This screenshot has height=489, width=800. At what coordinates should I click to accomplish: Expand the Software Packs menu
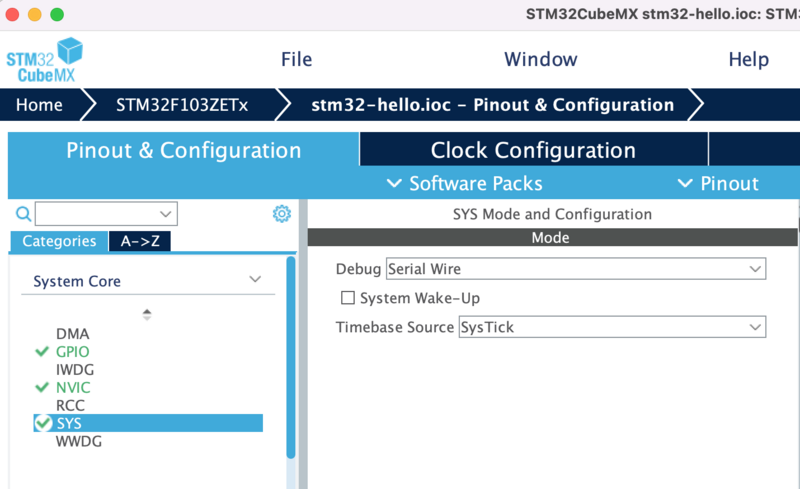(x=465, y=183)
